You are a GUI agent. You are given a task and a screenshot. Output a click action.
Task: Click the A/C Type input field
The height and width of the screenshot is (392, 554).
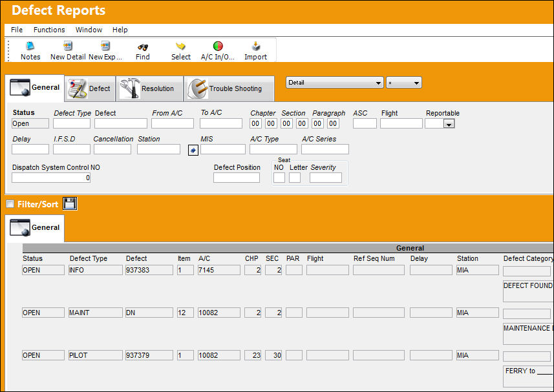[273, 149]
